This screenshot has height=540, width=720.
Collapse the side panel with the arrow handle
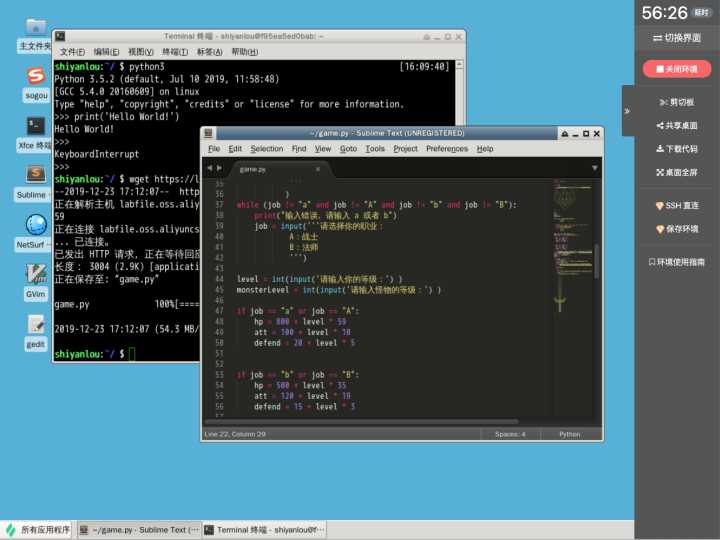(627, 111)
